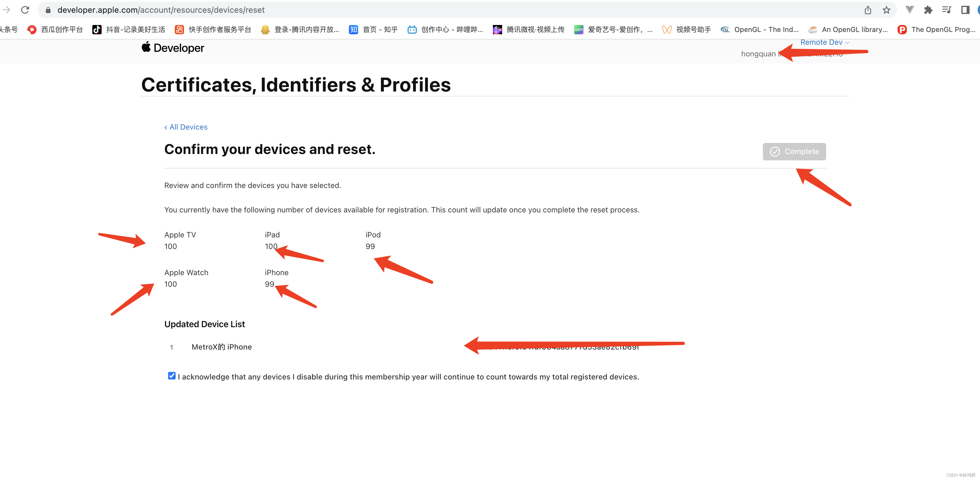Open the 抖音-记录美好生活 bookmark
980x480 pixels.
coord(129,30)
